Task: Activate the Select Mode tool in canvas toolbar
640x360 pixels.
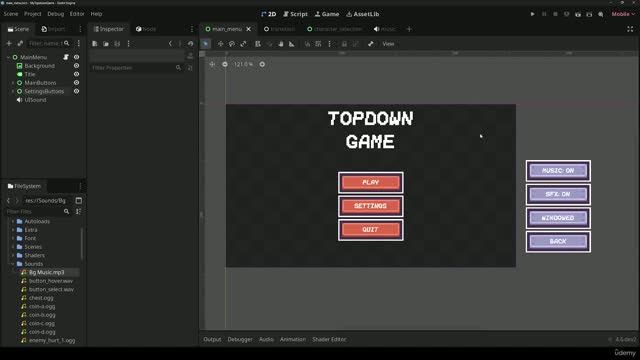Action: pyautogui.click(x=206, y=44)
